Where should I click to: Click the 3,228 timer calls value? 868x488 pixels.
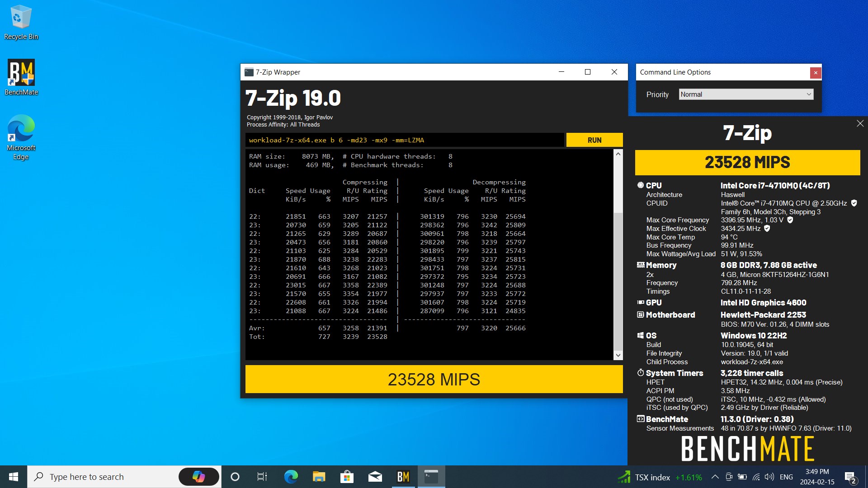752,373
